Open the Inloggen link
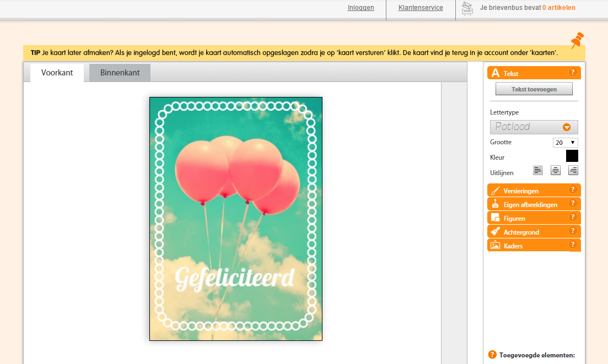 [x=361, y=8]
